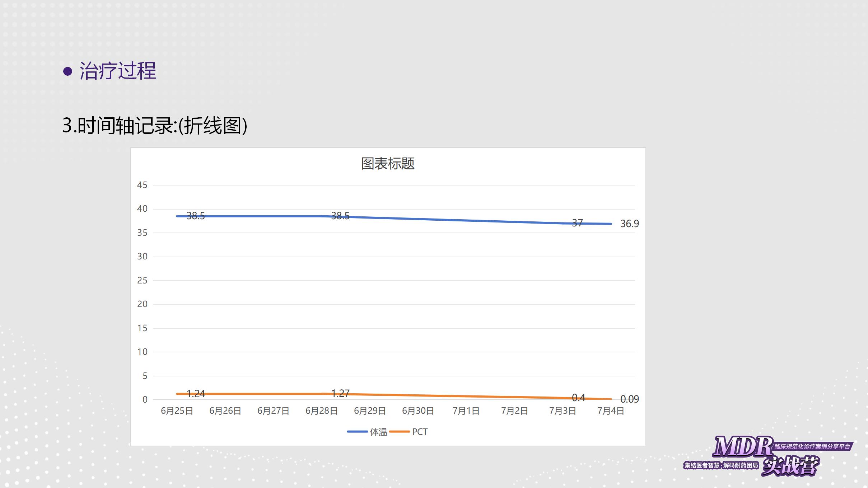Click the 38.5 data label at 6月25日

pyautogui.click(x=196, y=216)
